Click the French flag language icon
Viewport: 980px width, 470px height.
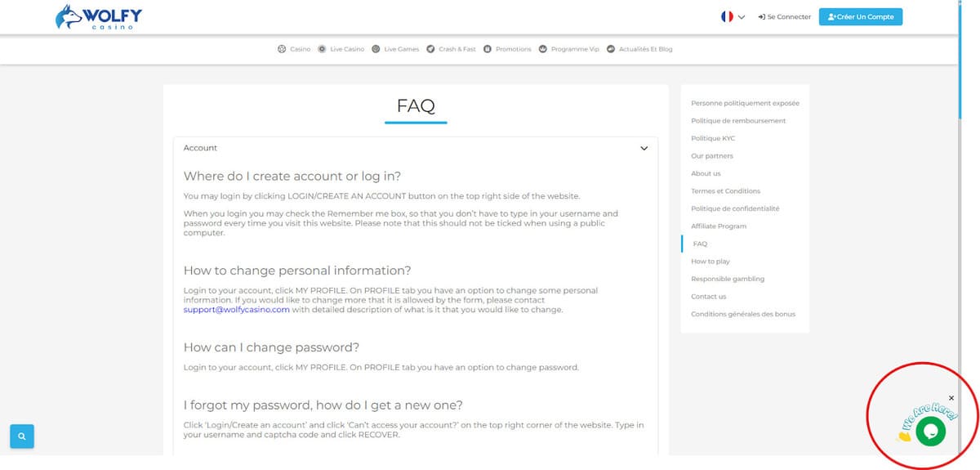tap(727, 16)
